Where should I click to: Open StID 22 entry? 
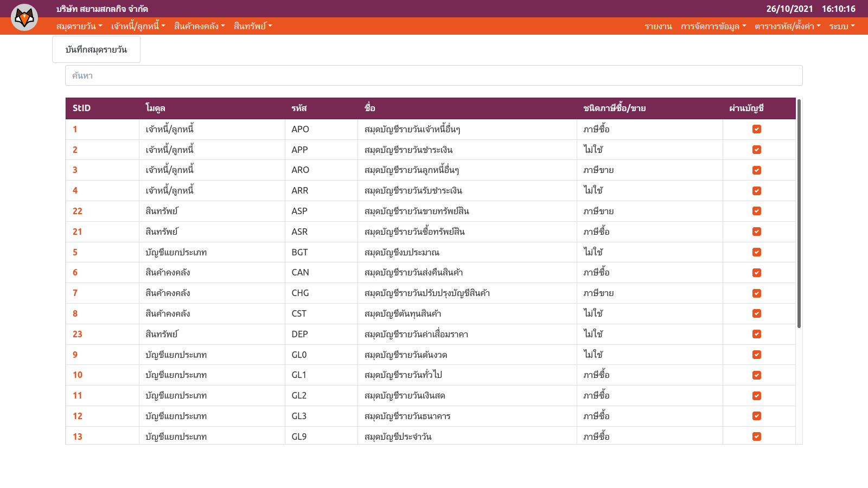click(x=78, y=211)
